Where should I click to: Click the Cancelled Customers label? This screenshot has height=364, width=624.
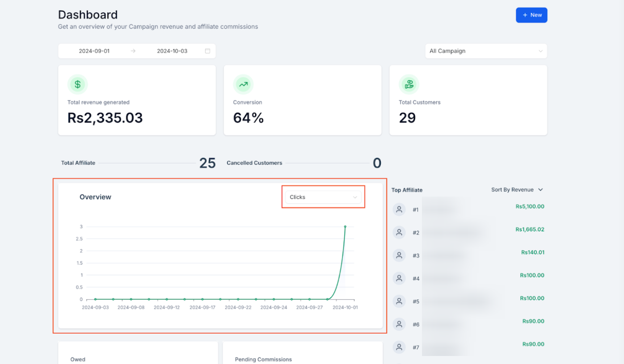click(x=254, y=163)
